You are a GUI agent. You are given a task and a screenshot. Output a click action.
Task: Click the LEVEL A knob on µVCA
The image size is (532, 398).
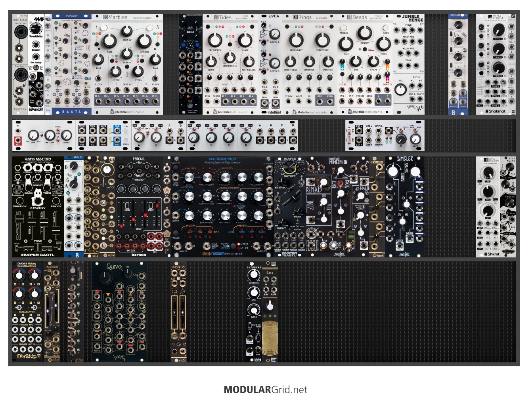pos(274,33)
